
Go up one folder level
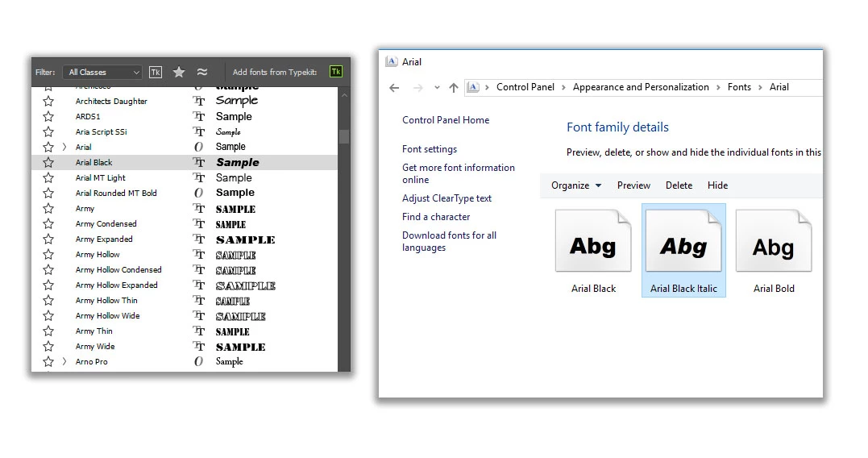click(454, 88)
